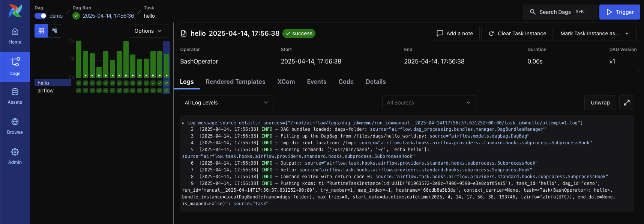Open the Admin settings menu
644x224 pixels.
point(15,156)
